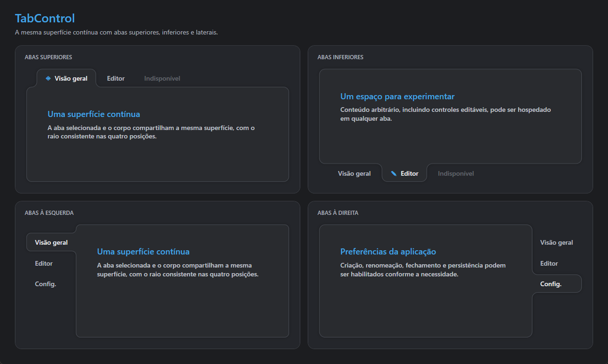This screenshot has width=608, height=364.
Task: Click the paragraph text in Abas Superiores panel
Action: click(151, 132)
